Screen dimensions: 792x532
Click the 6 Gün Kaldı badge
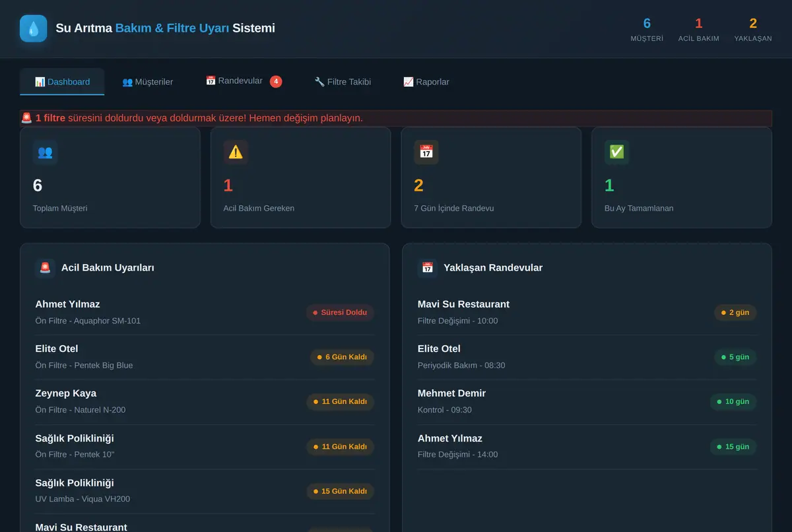pyautogui.click(x=342, y=357)
